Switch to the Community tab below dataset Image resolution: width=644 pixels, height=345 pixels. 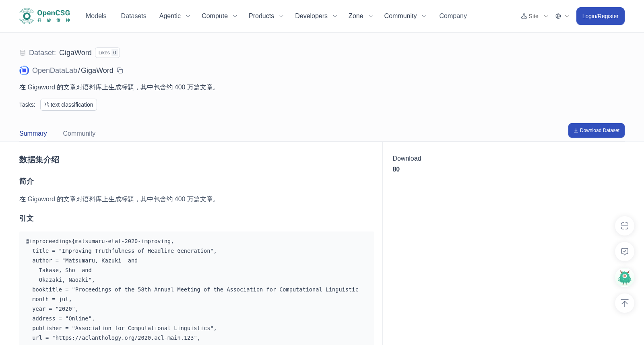[79, 134]
